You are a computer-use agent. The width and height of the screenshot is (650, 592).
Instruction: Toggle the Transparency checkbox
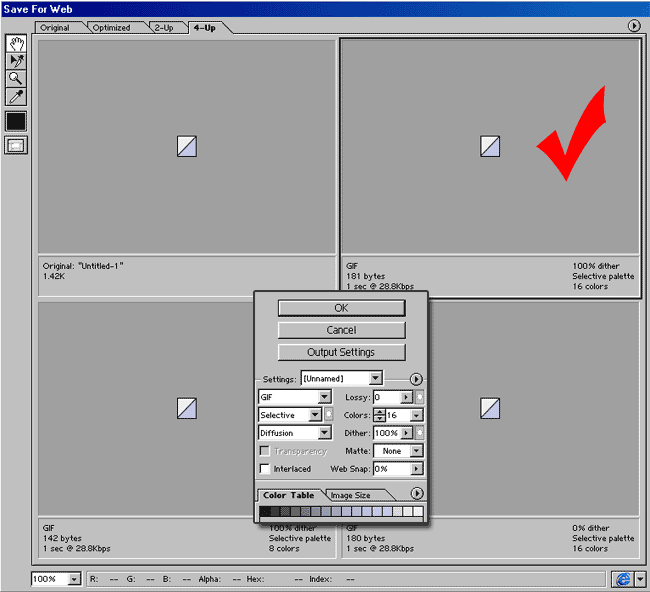(265, 451)
